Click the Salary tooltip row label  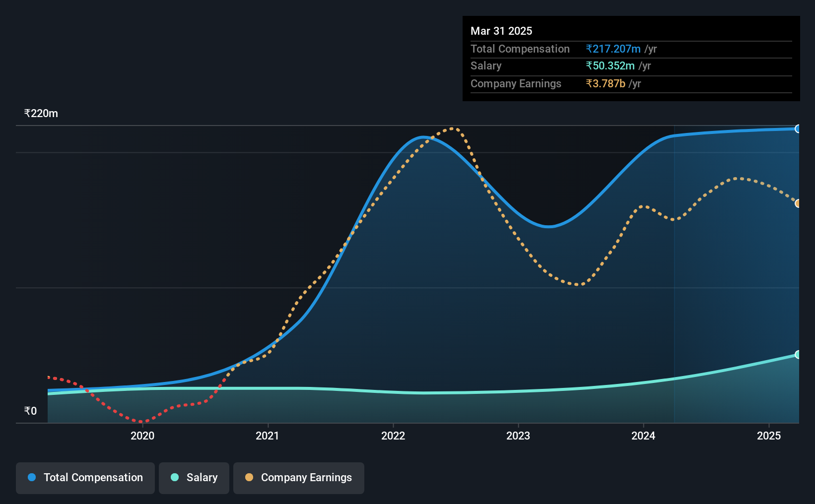pos(486,66)
